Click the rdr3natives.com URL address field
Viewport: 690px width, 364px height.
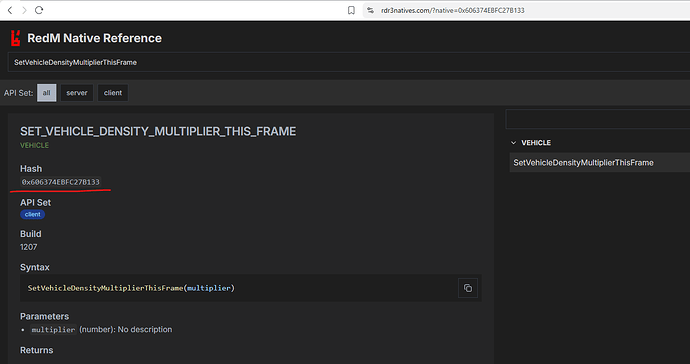click(x=526, y=10)
